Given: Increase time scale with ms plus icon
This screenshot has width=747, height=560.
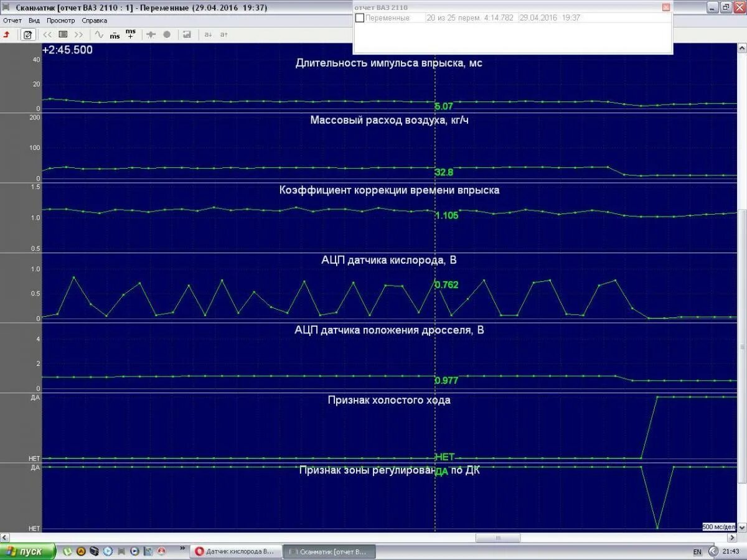Looking at the screenshot, I should click(x=130, y=34).
